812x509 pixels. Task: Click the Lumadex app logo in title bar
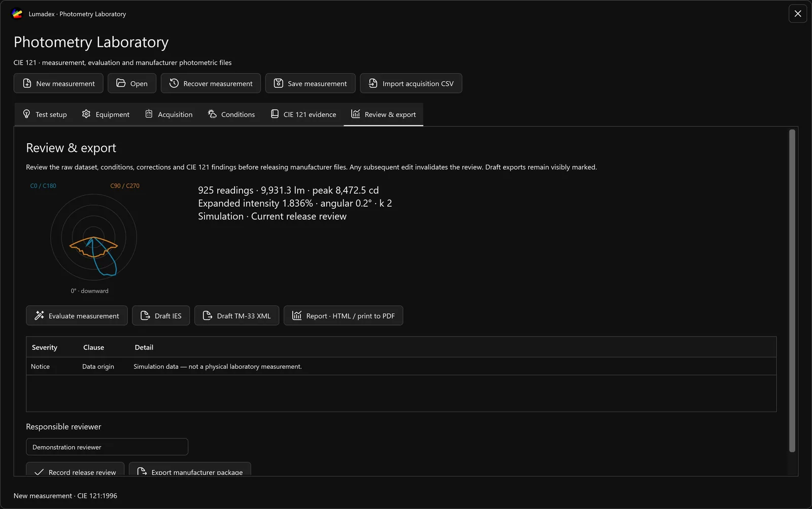point(17,14)
